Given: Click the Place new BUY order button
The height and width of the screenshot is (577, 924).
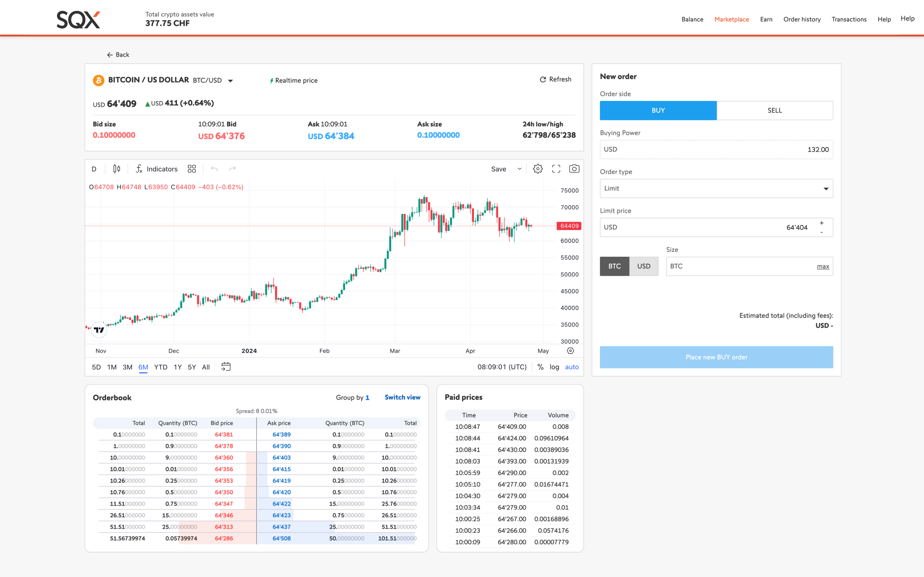Looking at the screenshot, I should click(716, 357).
